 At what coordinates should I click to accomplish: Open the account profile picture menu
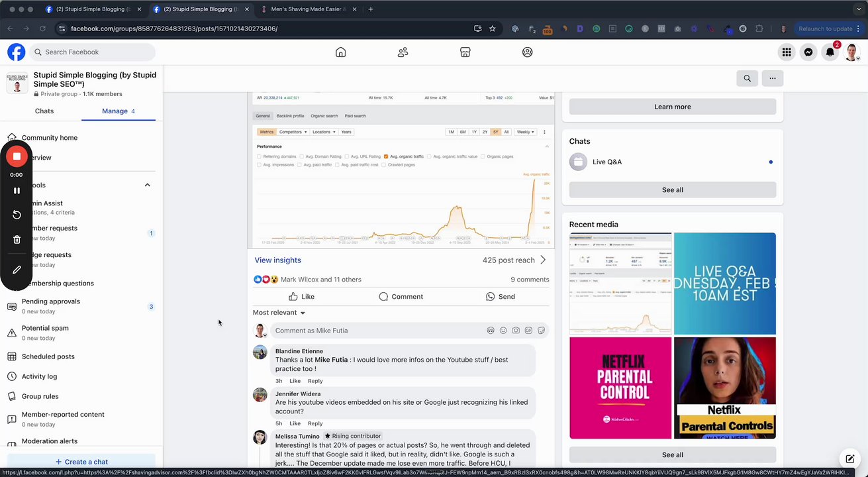click(x=852, y=52)
